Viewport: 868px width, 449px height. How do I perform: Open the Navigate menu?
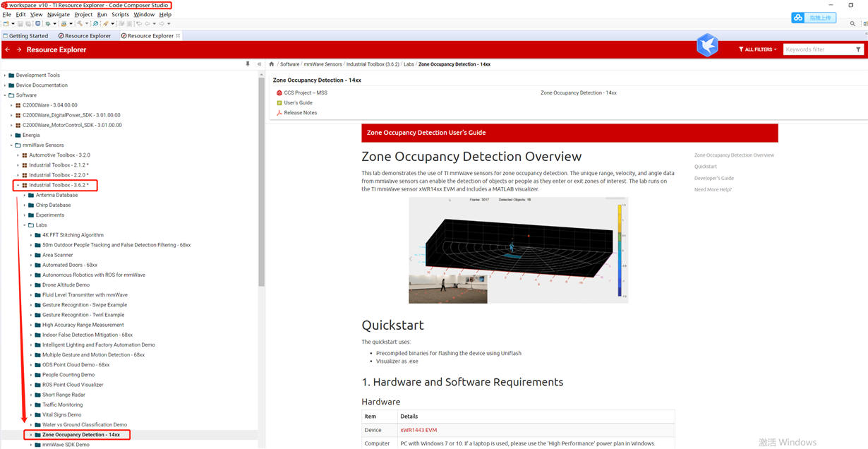coord(59,14)
